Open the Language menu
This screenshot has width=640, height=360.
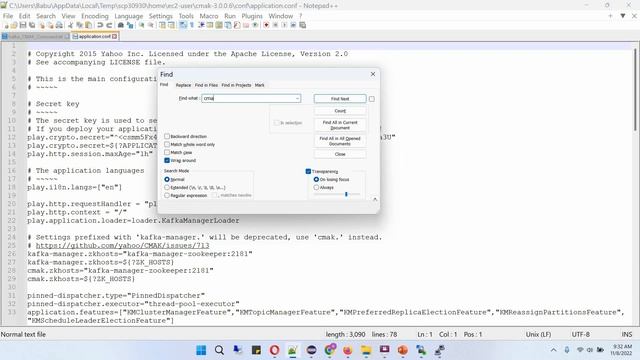(x=129, y=16)
